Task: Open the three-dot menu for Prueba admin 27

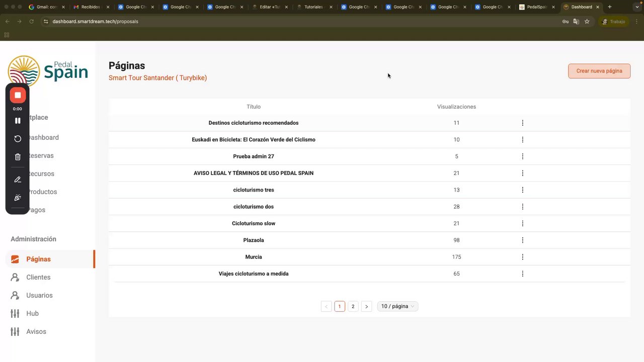Action: 522,156
